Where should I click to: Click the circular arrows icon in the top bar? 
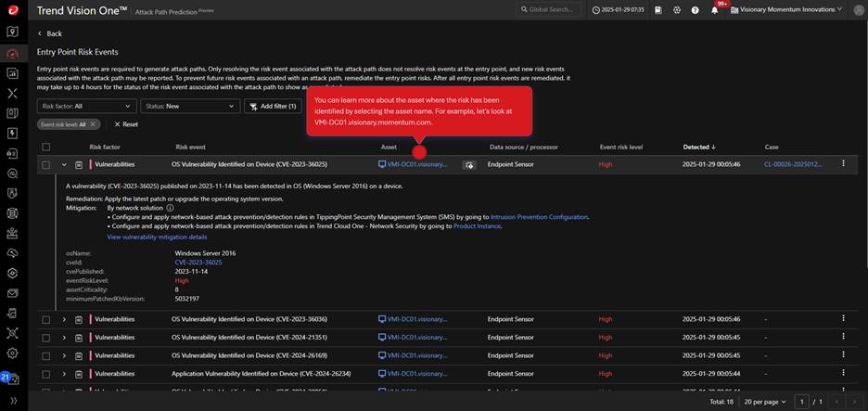[x=676, y=10]
